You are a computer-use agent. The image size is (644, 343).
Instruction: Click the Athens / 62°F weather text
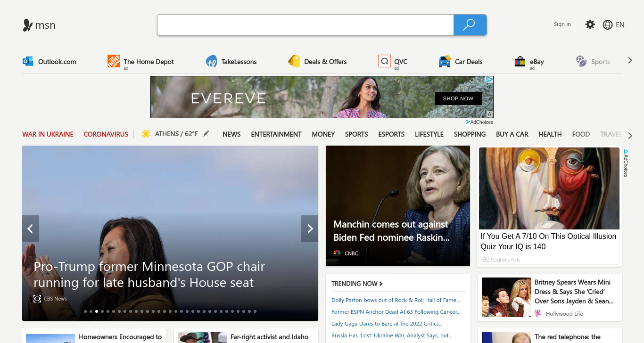pyautogui.click(x=176, y=134)
